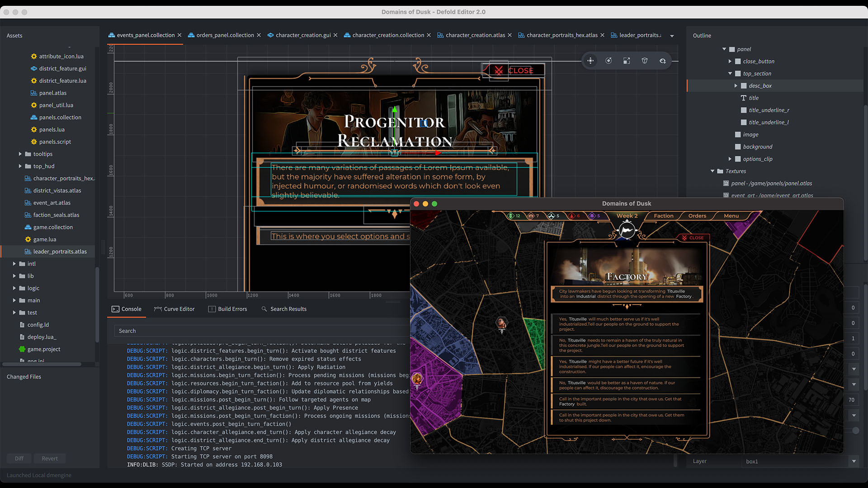
Task: Select game.project in the Assets panel
Action: 44,349
